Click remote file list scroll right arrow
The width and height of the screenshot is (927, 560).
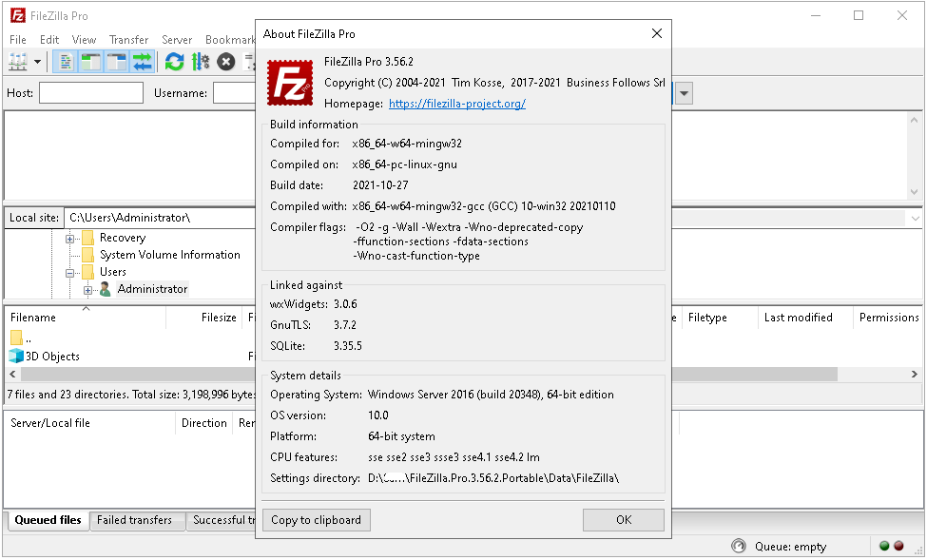pos(914,375)
